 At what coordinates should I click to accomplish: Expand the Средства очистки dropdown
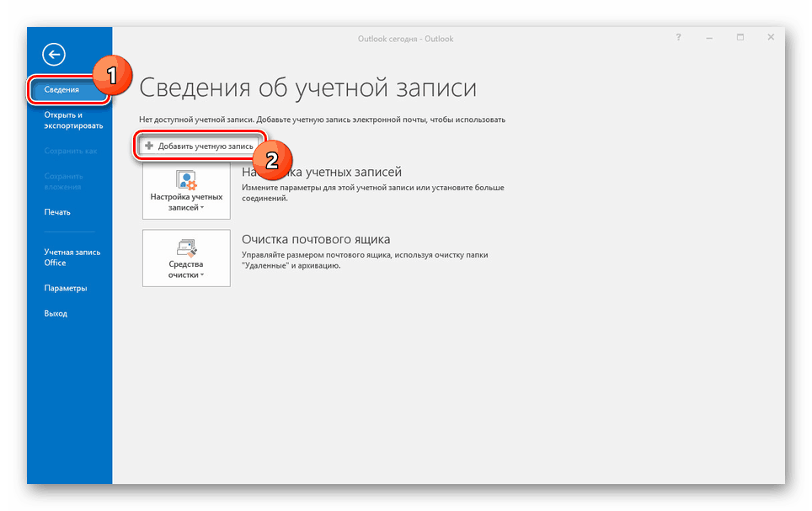coord(186,258)
